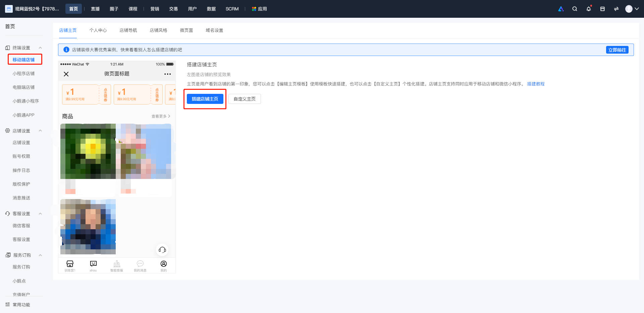This screenshot has width=644, height=313.
Task: Collapse the 客服设置 sidebar group
Action: click(40, 214)
